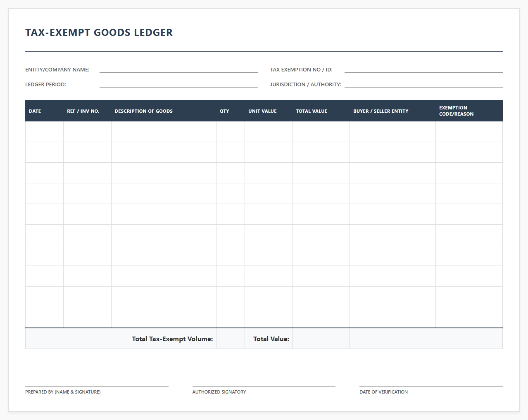Click the Tax Exemption No / ID field

click(x=423, y=69)
